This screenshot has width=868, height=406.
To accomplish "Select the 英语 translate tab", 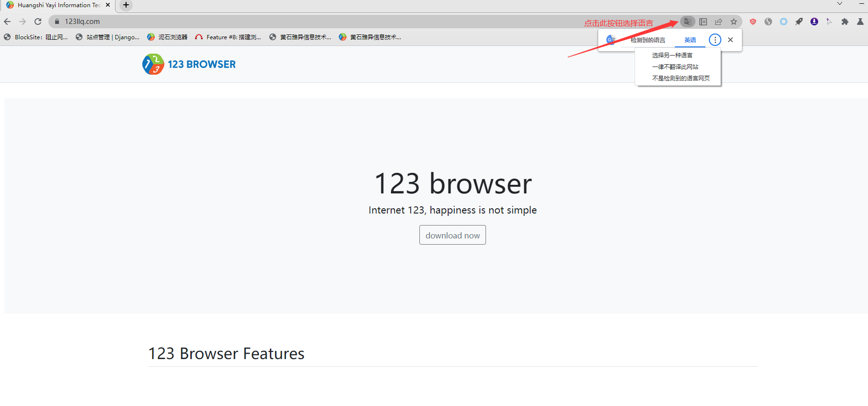I will [690, 40].
